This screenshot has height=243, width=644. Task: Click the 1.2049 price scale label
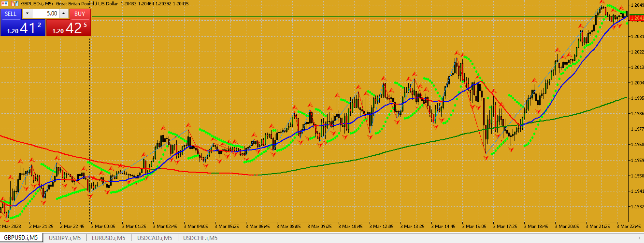click(x=637, y=5)
